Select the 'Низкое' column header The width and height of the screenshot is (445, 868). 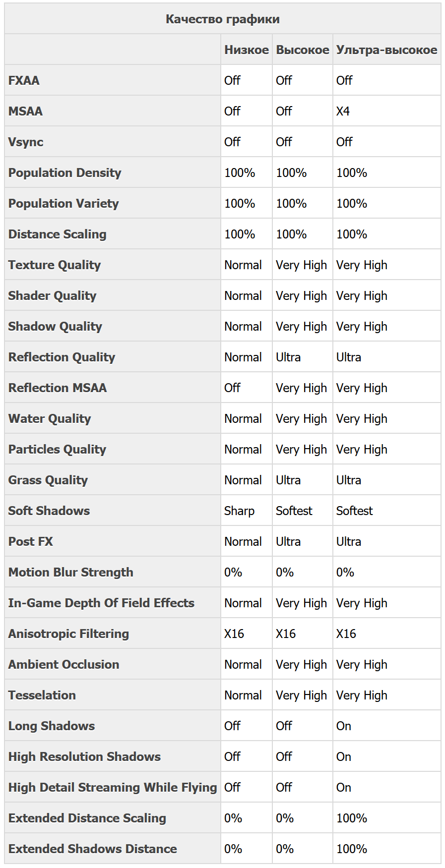[x=247, y=50]
